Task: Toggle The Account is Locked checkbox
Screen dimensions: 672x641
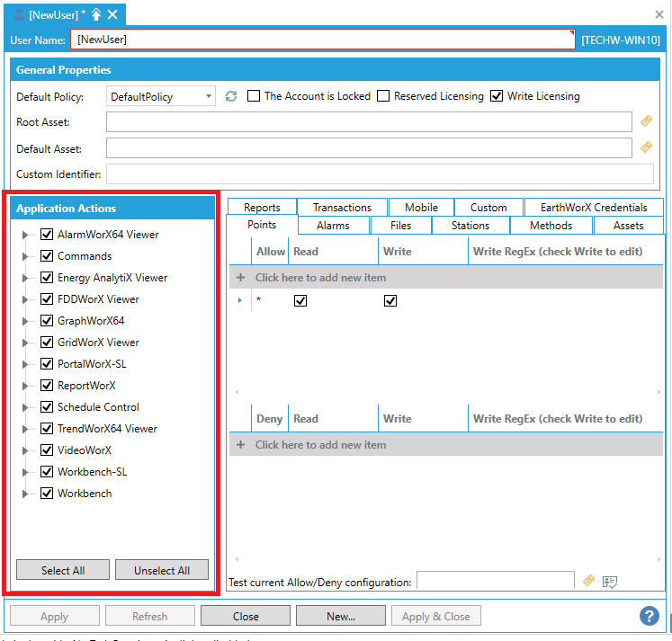Action: pyautogui.click(x=254, y=96)
